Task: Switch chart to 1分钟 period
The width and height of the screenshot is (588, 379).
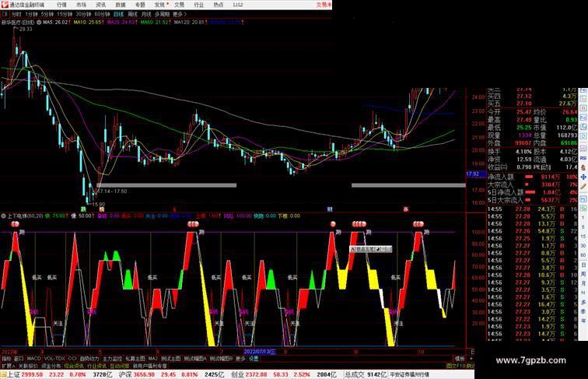Action: (x=31, y=14)
